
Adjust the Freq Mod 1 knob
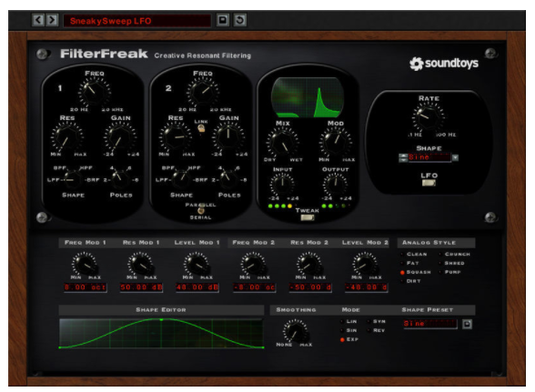[x=85, y=265]
